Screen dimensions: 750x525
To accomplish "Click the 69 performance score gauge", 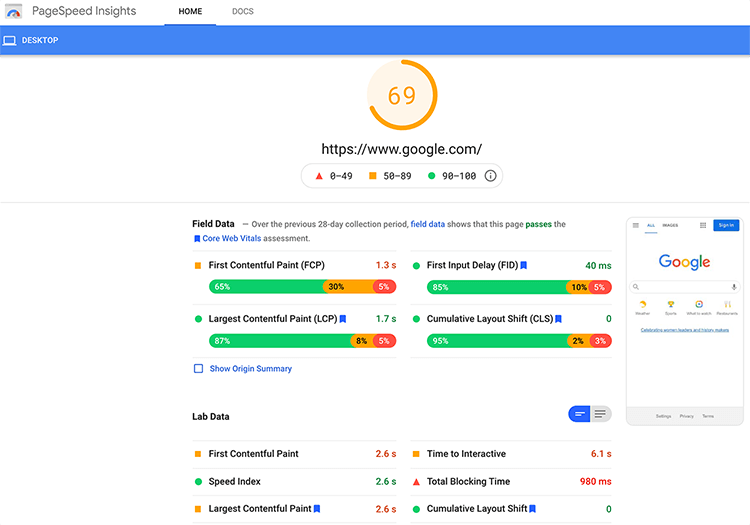I will [402, 95].
